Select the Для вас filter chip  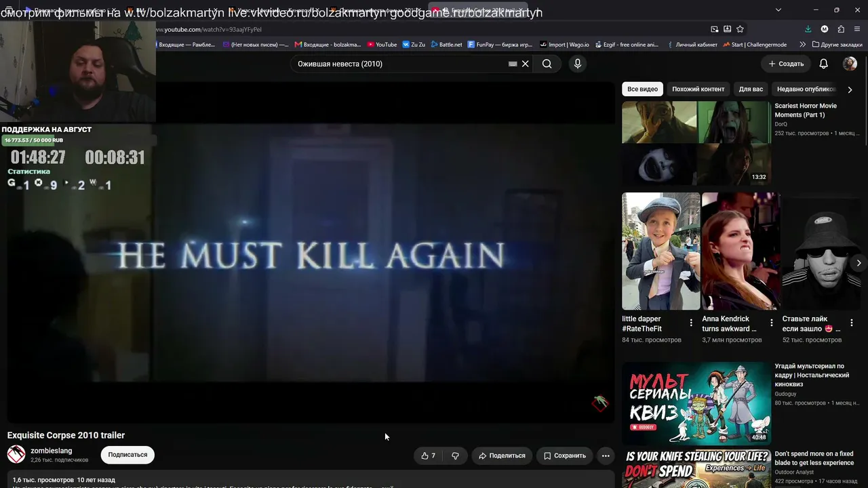pyautogui.click(x=751, y=89)
